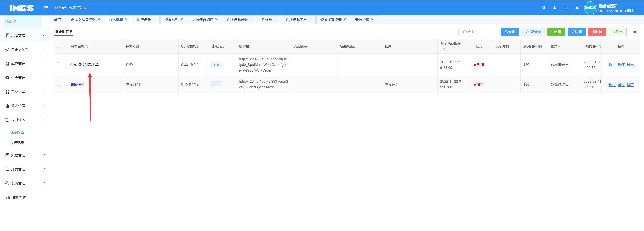The image size is (644, 231).
Task: Click the 基础数据 sidebar icon
Action: point(7,35)
